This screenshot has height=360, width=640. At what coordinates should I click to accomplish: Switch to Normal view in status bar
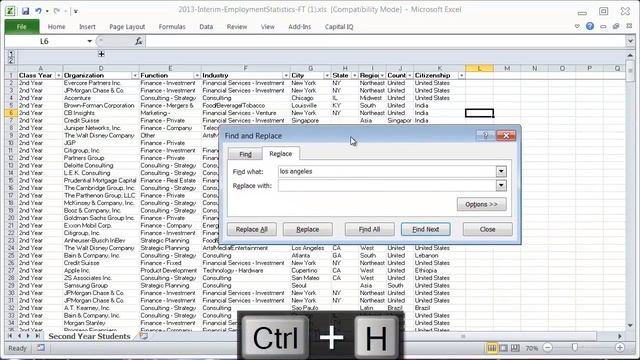pos(492,348)
